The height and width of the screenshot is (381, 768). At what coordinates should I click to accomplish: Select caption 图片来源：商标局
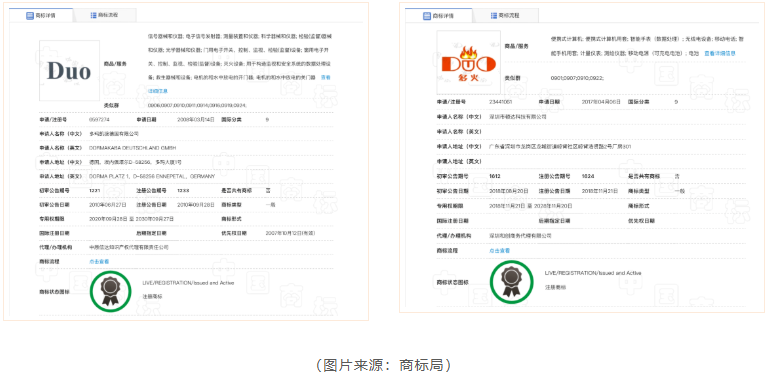click(x=384, y=365)
